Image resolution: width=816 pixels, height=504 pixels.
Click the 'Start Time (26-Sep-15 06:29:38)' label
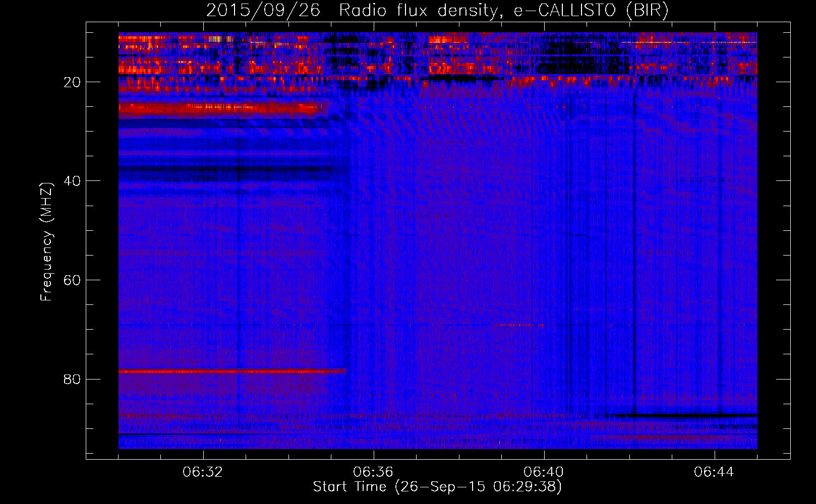(x=437, y=487)
